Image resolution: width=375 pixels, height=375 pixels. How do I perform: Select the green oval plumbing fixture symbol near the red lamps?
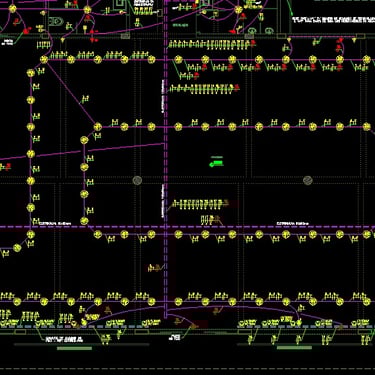(55, 22)
